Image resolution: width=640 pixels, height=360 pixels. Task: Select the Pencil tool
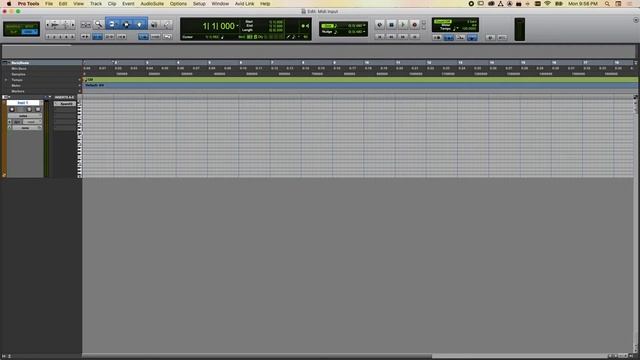(x=167, y=25)
